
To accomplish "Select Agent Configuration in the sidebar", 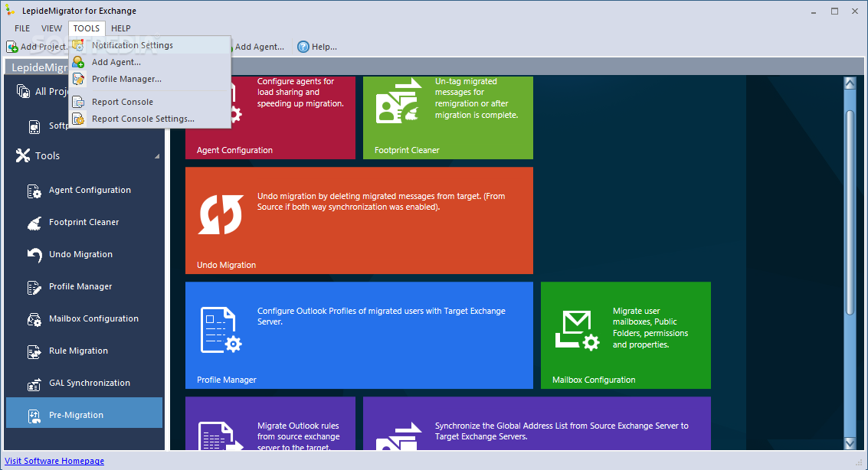I will pos(84,190).
